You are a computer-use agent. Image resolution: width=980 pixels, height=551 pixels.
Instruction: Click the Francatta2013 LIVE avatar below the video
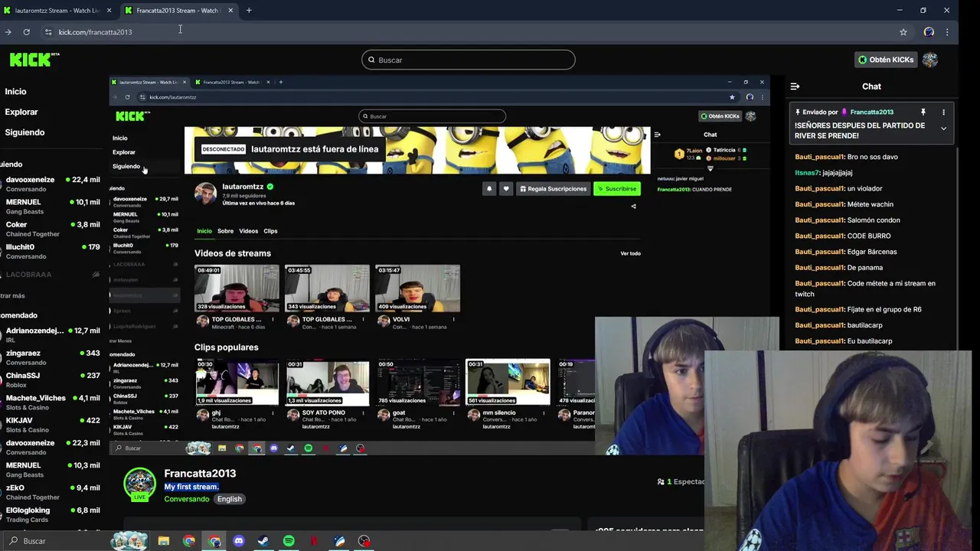pos(139,485)
